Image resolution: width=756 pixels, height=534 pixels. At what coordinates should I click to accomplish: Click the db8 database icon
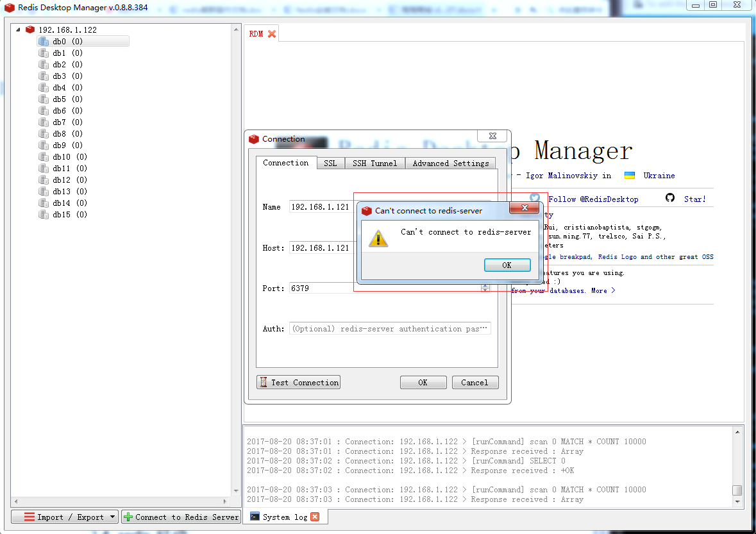coord(44,134)
